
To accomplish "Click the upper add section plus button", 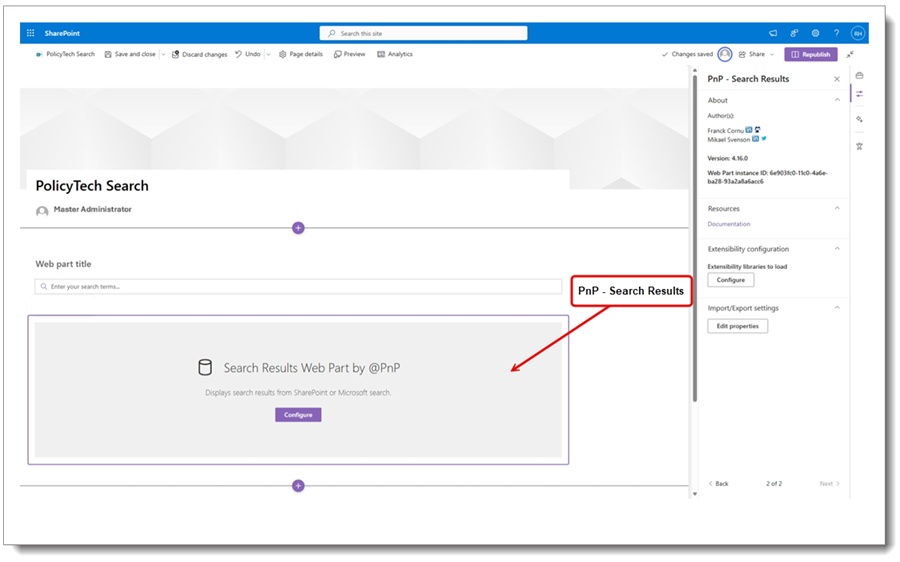I will coord(298,228).
